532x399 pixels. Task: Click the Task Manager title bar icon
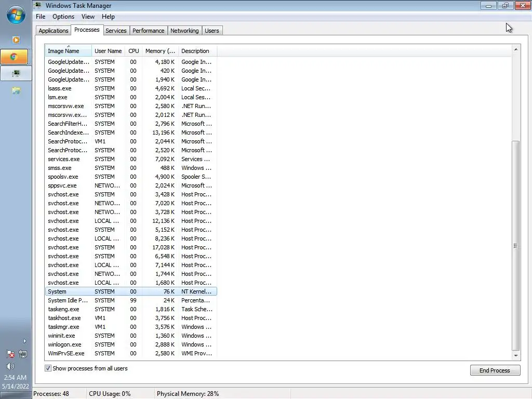tap(38, 5)
